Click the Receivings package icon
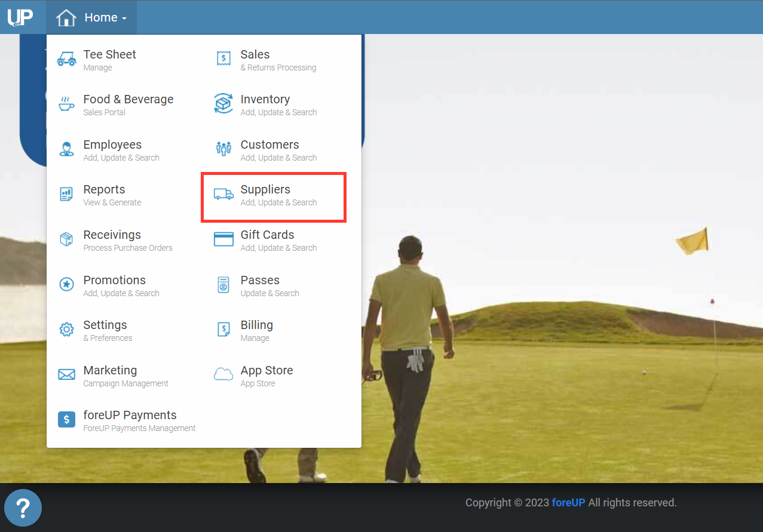Screen dimensions: 763x532 pos(66,239)
